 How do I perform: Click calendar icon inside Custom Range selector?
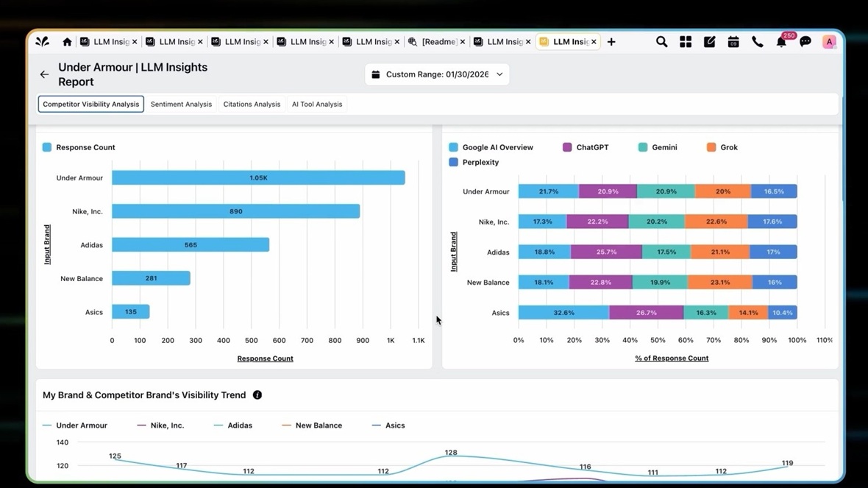375,74
